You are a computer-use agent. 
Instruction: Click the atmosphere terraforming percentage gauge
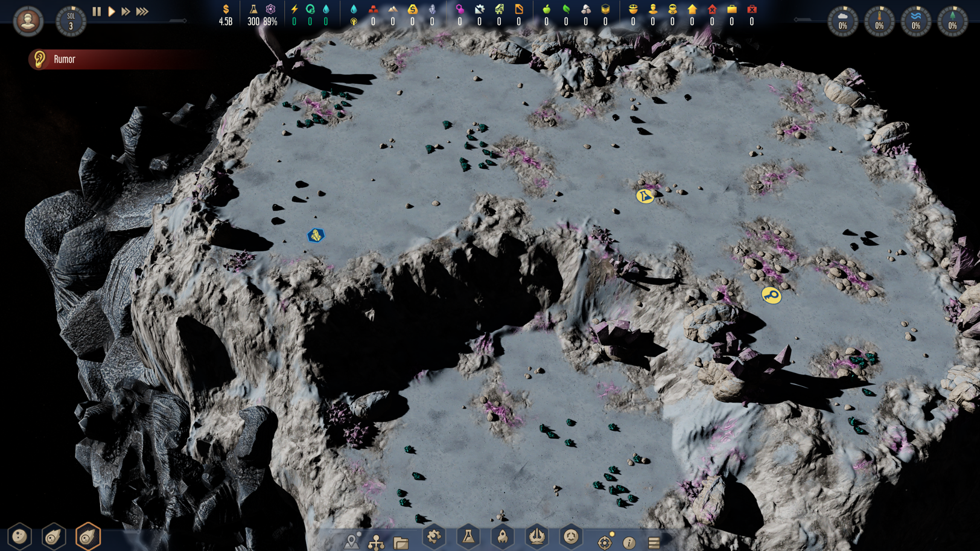coord(842,21)
